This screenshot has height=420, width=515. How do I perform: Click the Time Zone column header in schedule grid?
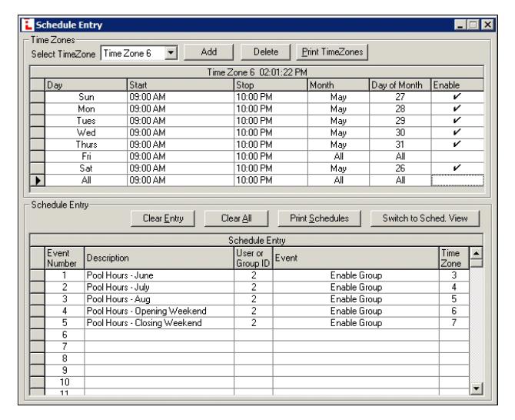tap(454, 258)
